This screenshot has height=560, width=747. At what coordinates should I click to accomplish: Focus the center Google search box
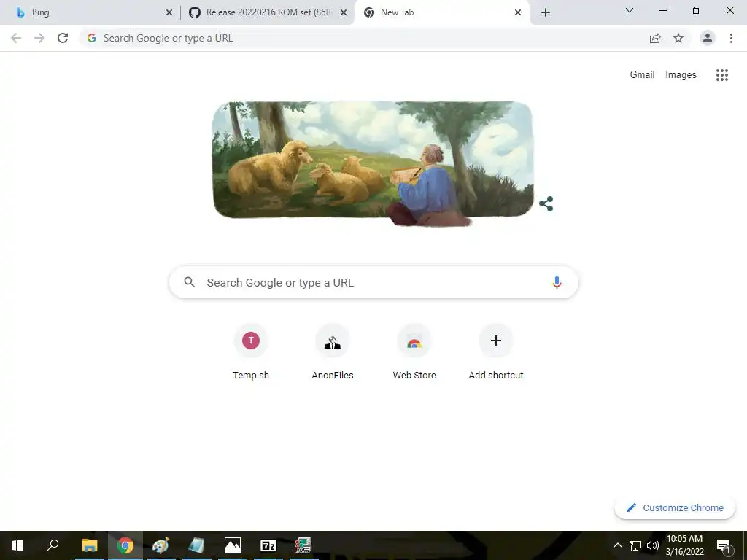[x=373, y=282]
